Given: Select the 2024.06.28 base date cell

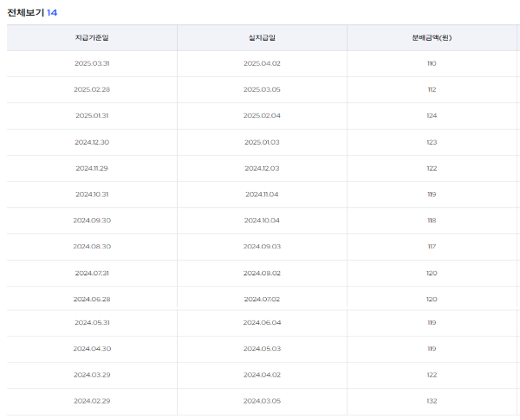Looking at the screenshot, I should pos(92,300).
